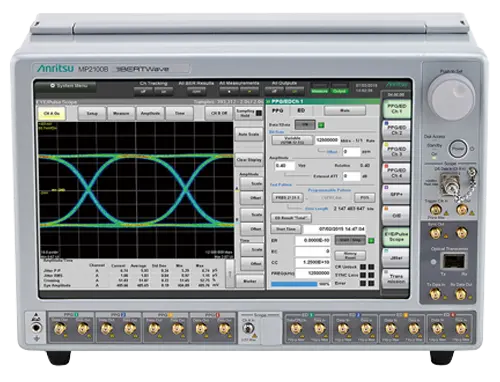Select the SFP+ side button

396,194
